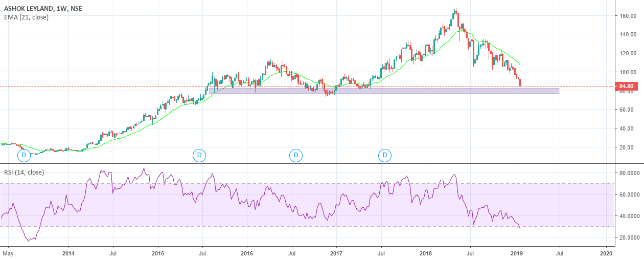The height and width of the screenshot is (259, 644).
Task: Click the 2015 label on time axis
Action: pos(158,252)
